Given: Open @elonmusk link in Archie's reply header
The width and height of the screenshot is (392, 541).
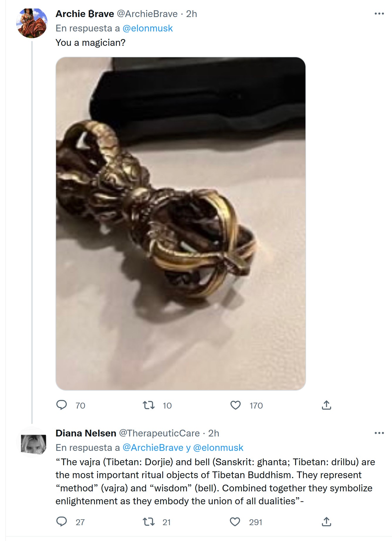Looking at the screenshot, I should 148,28.
